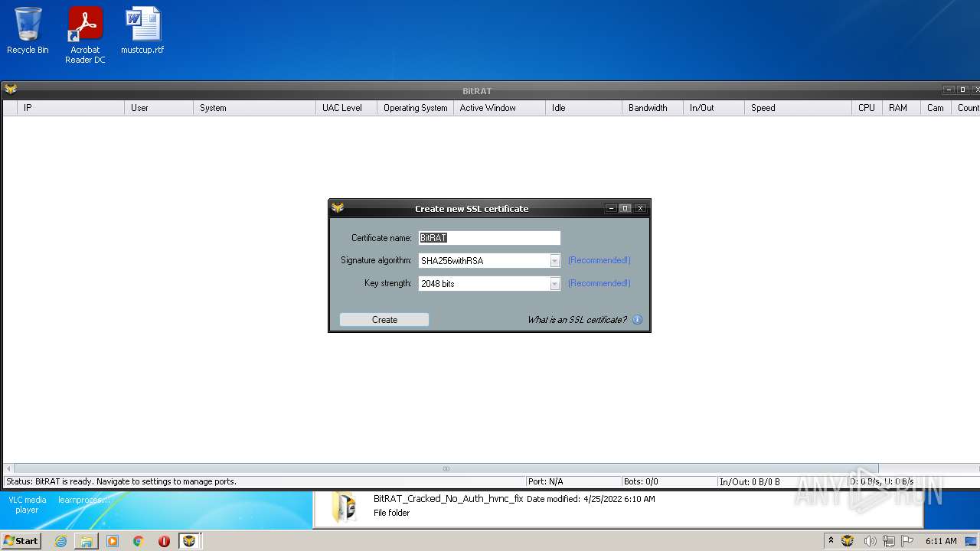Viewport: 980px width, 551px height.
Task: Sort clients by the User column header
Action: [158, 108]
